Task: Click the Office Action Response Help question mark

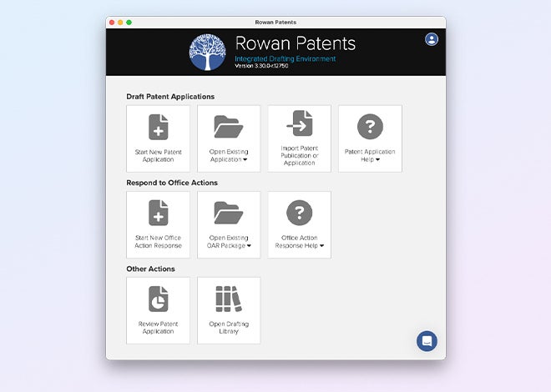Action: pos(300,213)
